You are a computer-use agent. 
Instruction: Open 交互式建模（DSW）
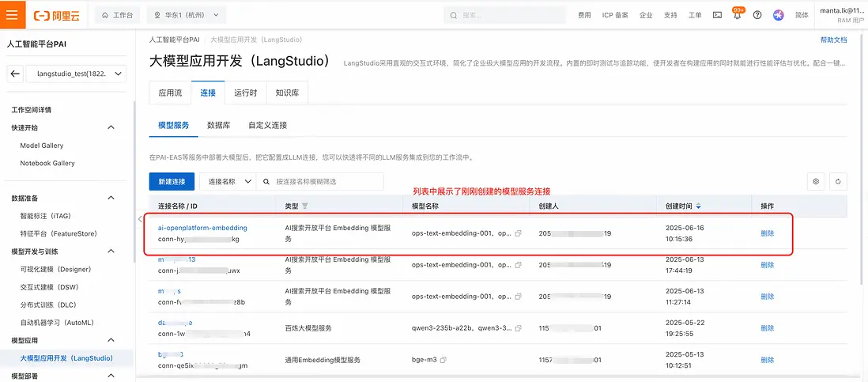(x=49, y=287)
